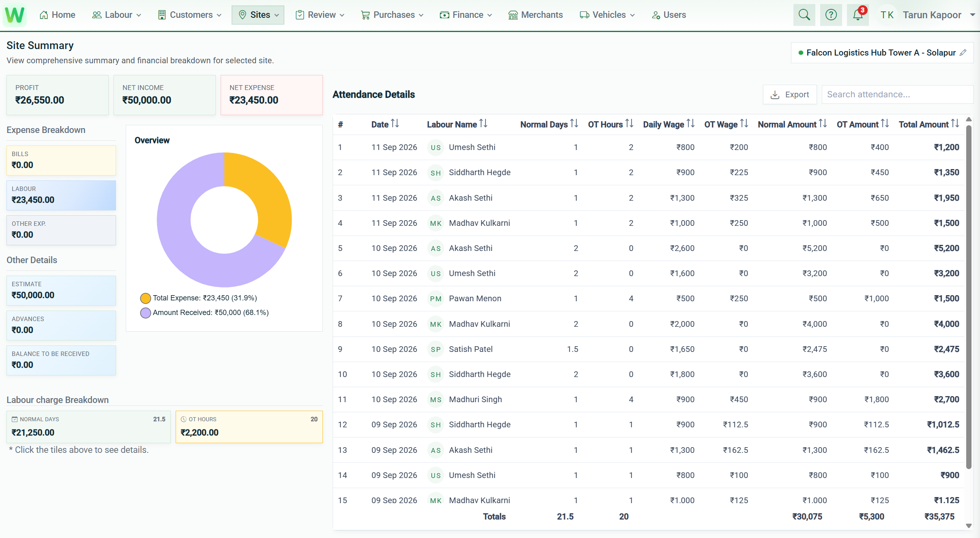Click the Total Expense legend orange swatch
Viewport: 980px width, 538px height.
click(145, 298)
